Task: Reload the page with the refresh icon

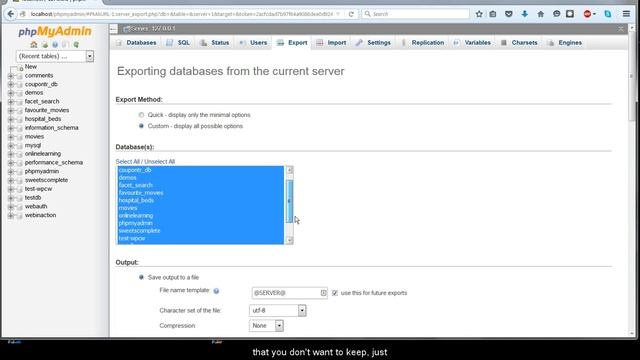Action: (351, 14)
